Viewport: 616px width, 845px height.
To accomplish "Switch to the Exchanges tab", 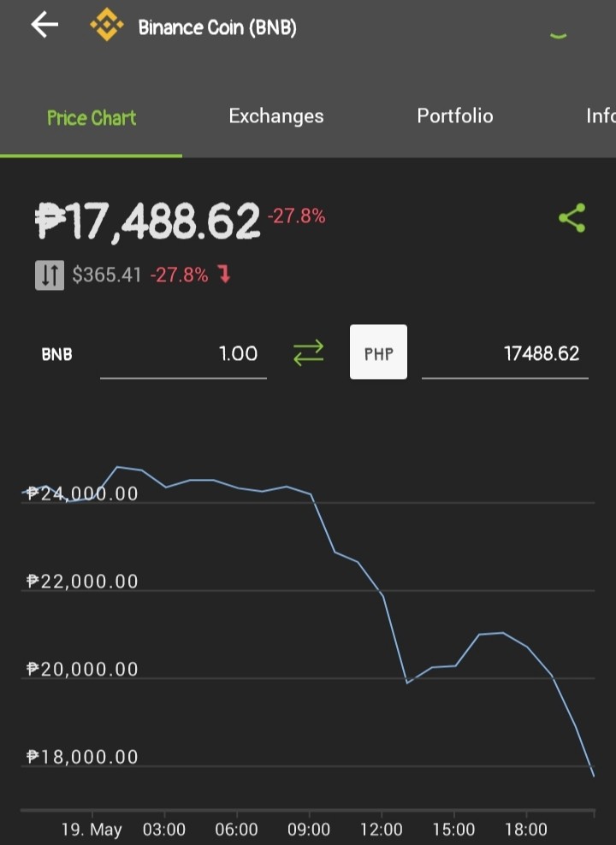I will [x=276, y=115].
